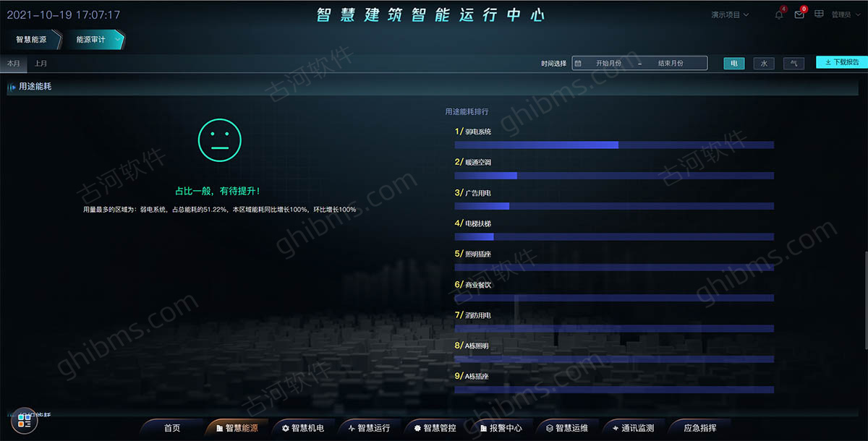This screenshot has width=868, height=441.
Task: Switch to the 上月 tab
Action: [41, 64]
